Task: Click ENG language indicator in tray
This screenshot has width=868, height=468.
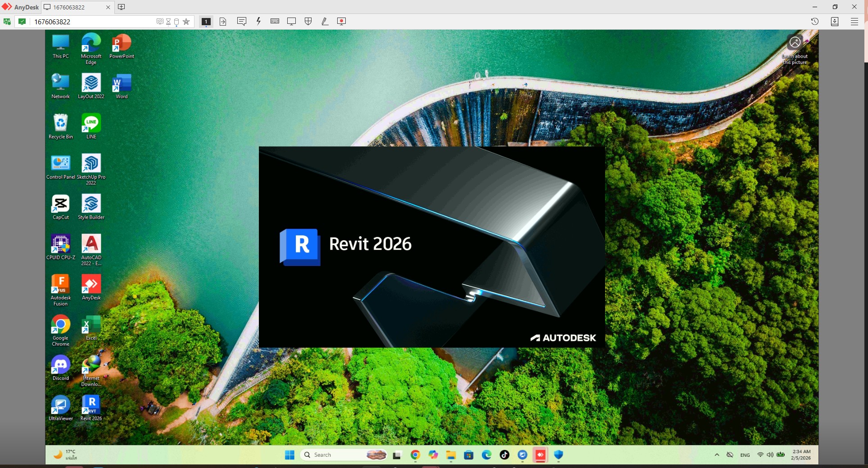Action: [745, 455]
